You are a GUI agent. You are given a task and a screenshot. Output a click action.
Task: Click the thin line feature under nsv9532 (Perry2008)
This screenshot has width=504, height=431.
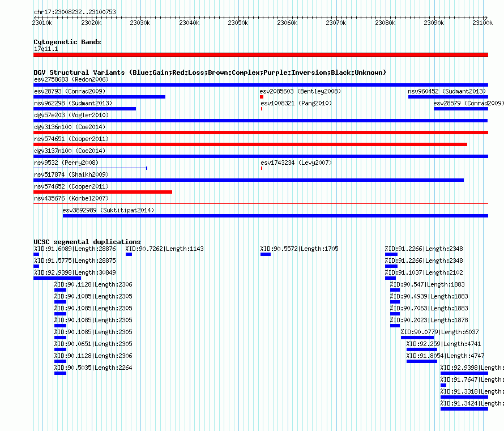point(90,168)
